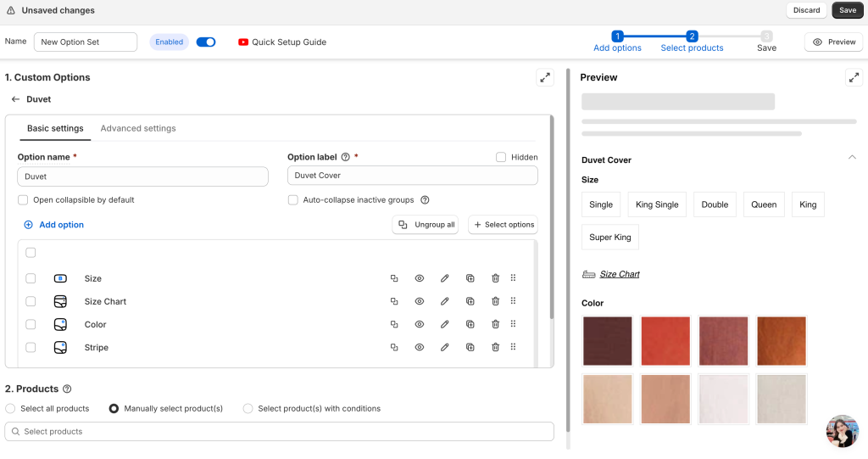The width and height of the screenshot is (868, 459).
Task: Click the Products help question icon
Action: [67, 389]
